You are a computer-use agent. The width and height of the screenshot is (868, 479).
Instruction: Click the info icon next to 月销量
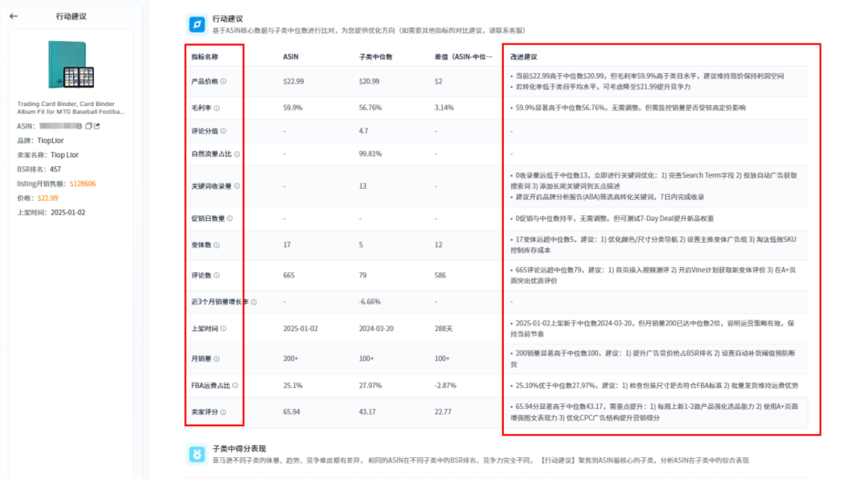pyautogui.click(x=216, y=358)
